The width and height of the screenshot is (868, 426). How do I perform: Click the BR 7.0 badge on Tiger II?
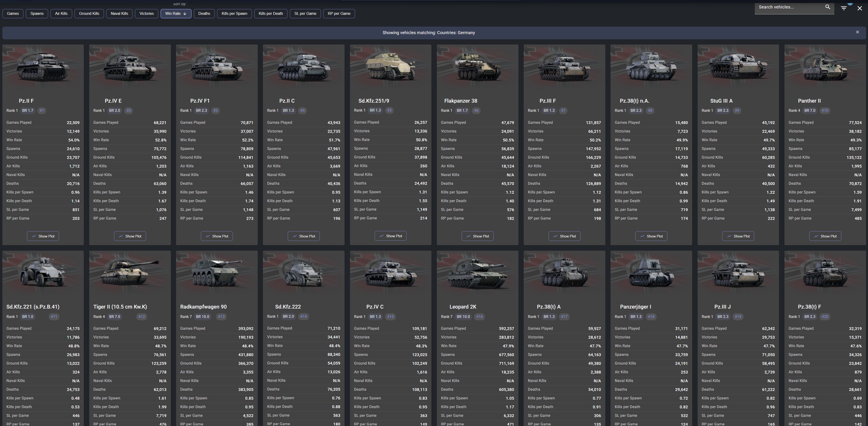click(x=115, y=317)
